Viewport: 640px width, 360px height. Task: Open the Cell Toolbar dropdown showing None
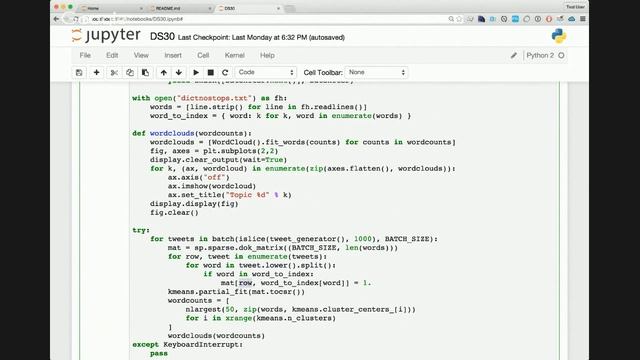(376, 73)
